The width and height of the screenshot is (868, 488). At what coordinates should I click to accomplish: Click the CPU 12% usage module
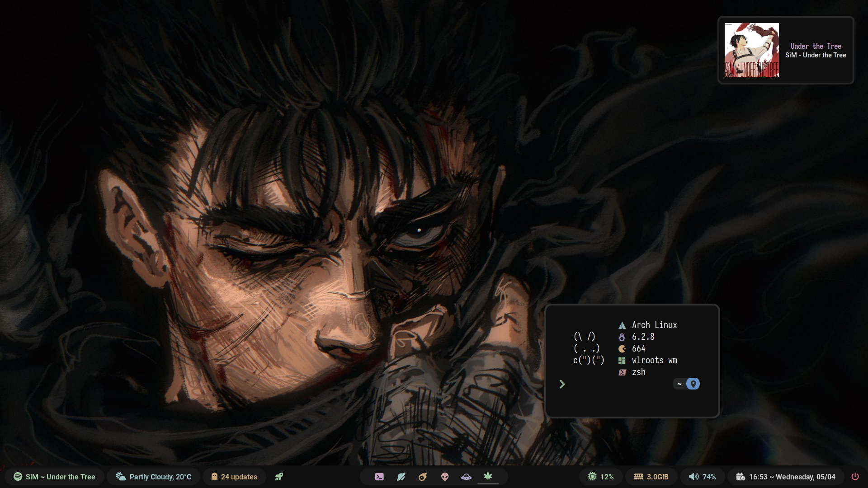coord(601,477)
